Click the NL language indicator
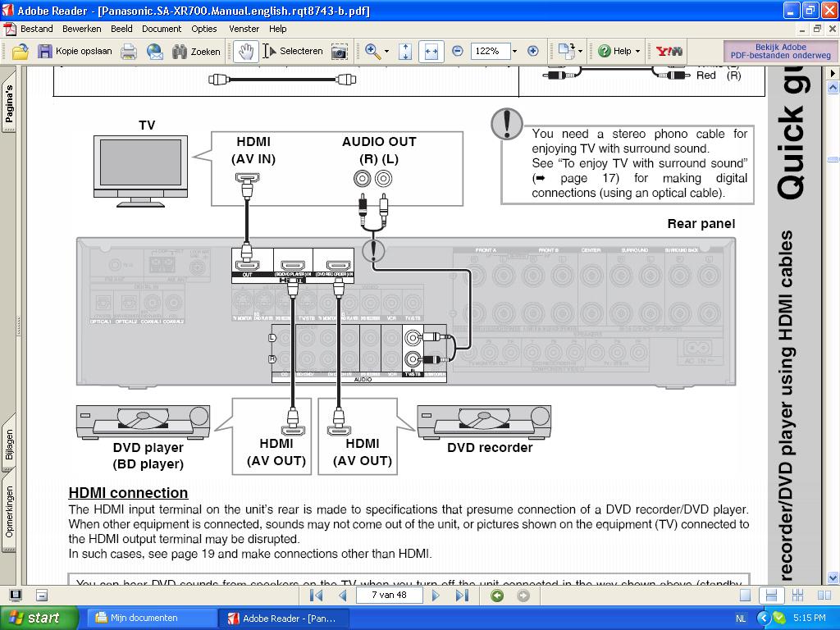Screen dimensions: 840x630 coord(741,619)
